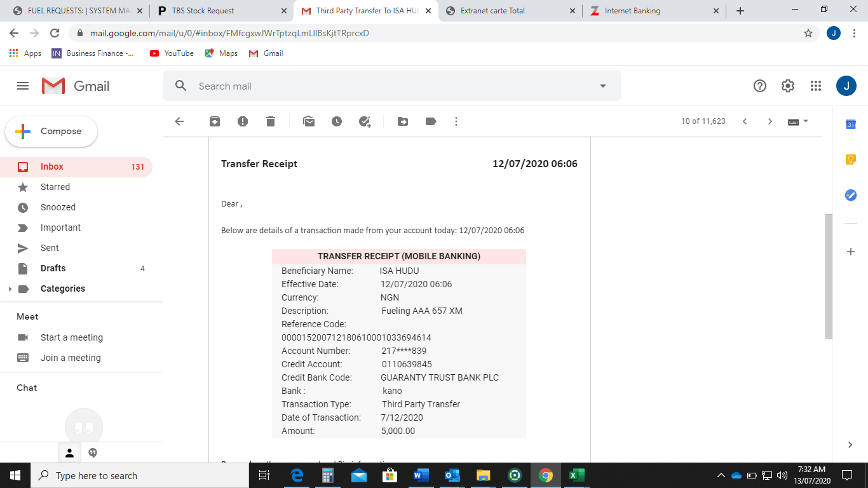This screenshot has height=488, width=868.
Task: Click the Gmail logo
Action: [x=76, y=86]
